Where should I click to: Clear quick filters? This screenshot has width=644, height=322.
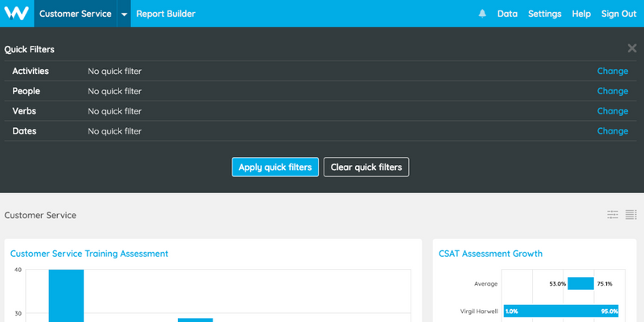pyautogui.click(x=366, y=167)
